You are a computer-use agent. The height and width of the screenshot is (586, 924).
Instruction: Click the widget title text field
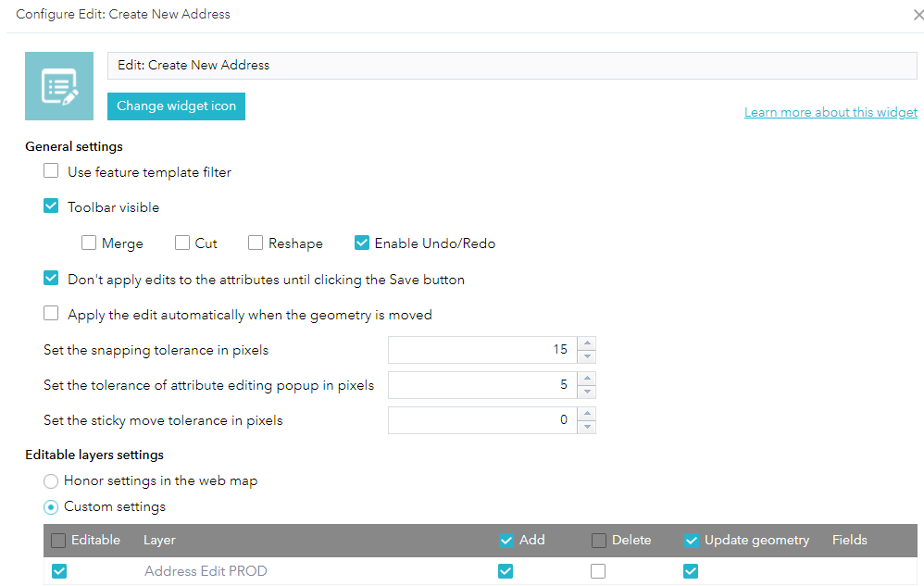point(512,66)
